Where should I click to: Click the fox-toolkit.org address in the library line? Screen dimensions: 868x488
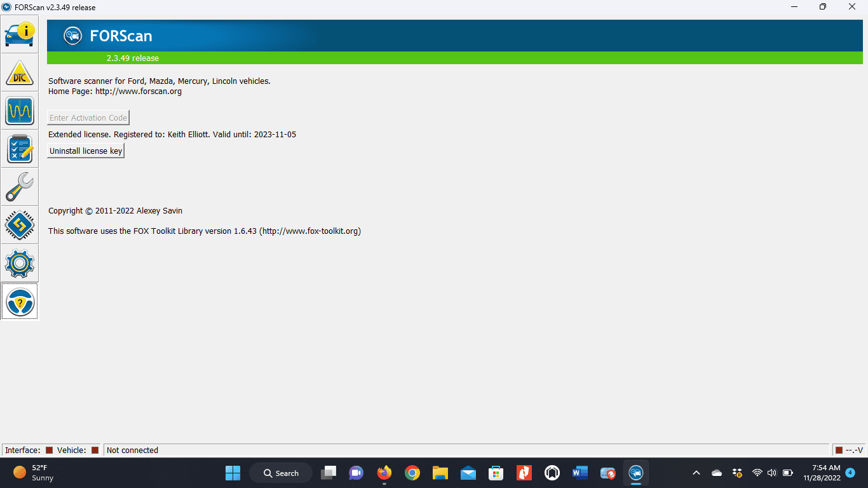[x=310, y=231]
